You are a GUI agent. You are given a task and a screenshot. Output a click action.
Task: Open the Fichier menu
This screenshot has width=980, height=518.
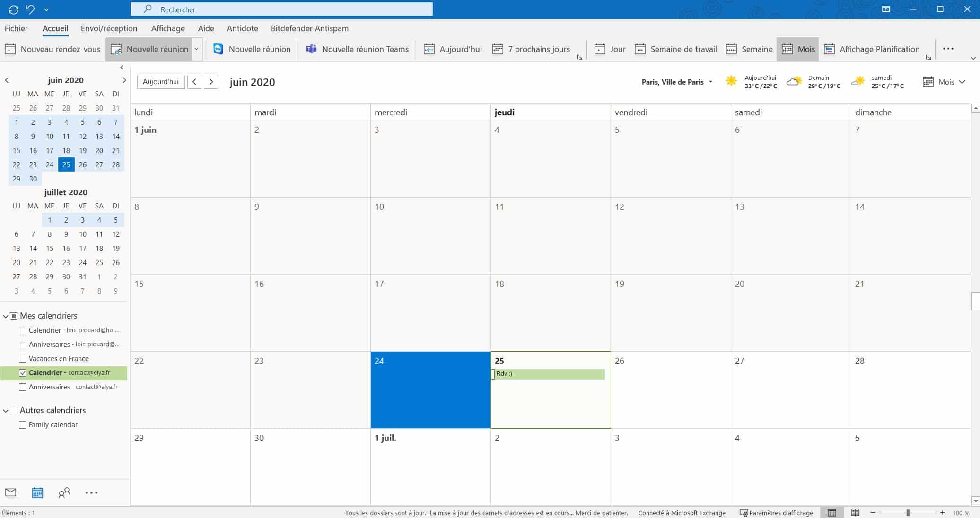(16, 28)
